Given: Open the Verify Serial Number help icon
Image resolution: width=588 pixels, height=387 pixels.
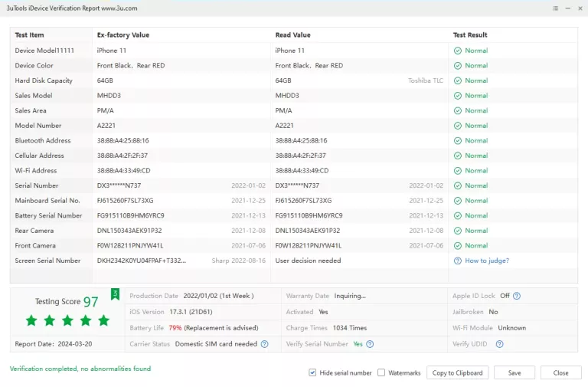Looking at the screenshot, I should [370, 344].
